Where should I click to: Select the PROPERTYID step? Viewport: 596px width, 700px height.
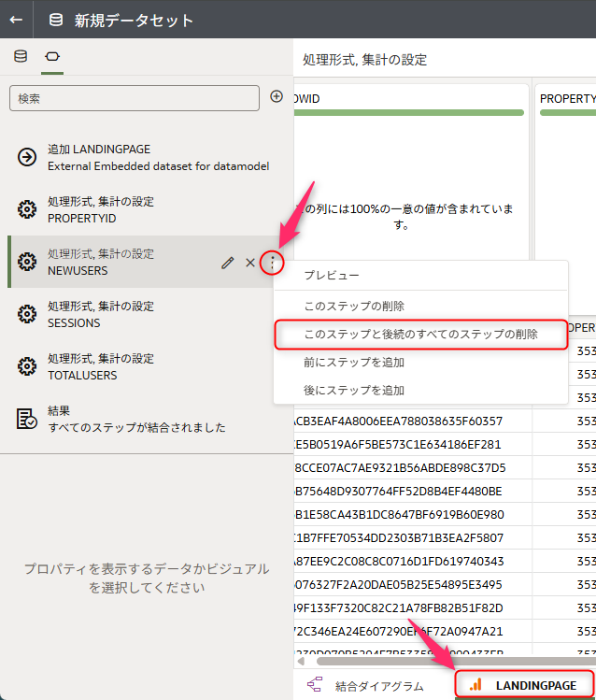pos(148,210)
